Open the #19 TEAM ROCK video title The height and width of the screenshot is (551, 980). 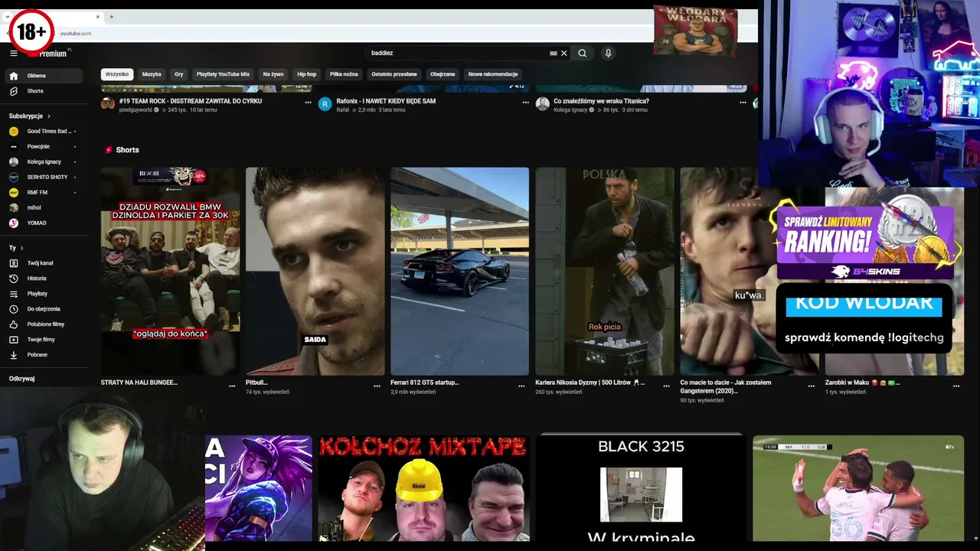(191, 101)
